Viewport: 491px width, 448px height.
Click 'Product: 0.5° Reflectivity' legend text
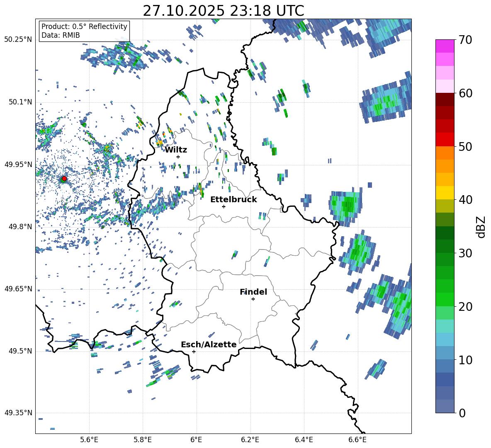(84, 26)
